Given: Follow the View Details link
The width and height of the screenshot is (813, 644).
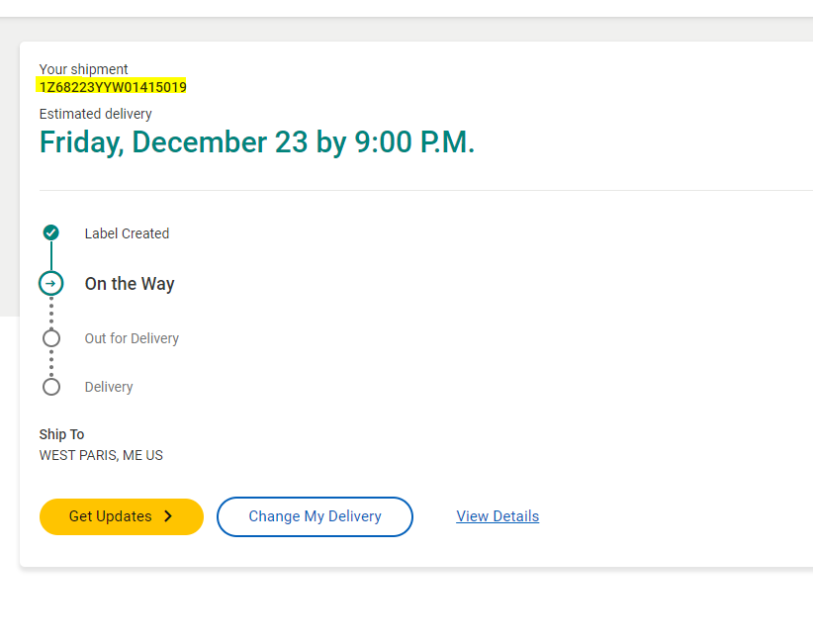Looking at the screenshot, I should (x=497, y=516).
